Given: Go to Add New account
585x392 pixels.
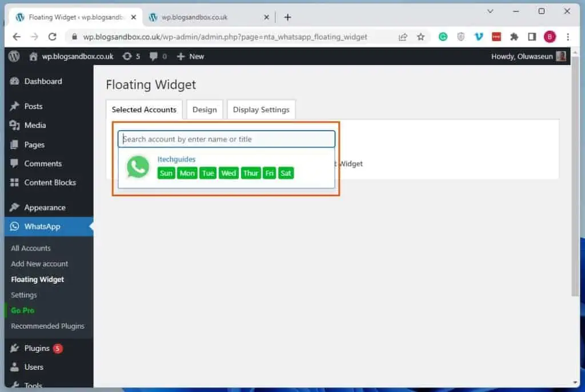Looking at the screenshot, I should click(x=39, y=264).
